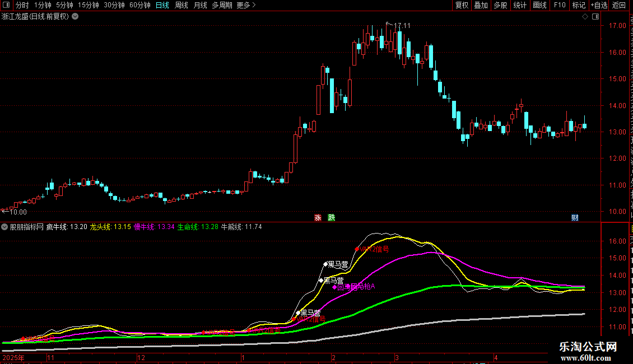Click the 10.00 low price label
The height and width of the screenshot is (364, 633).
[18, 212]
